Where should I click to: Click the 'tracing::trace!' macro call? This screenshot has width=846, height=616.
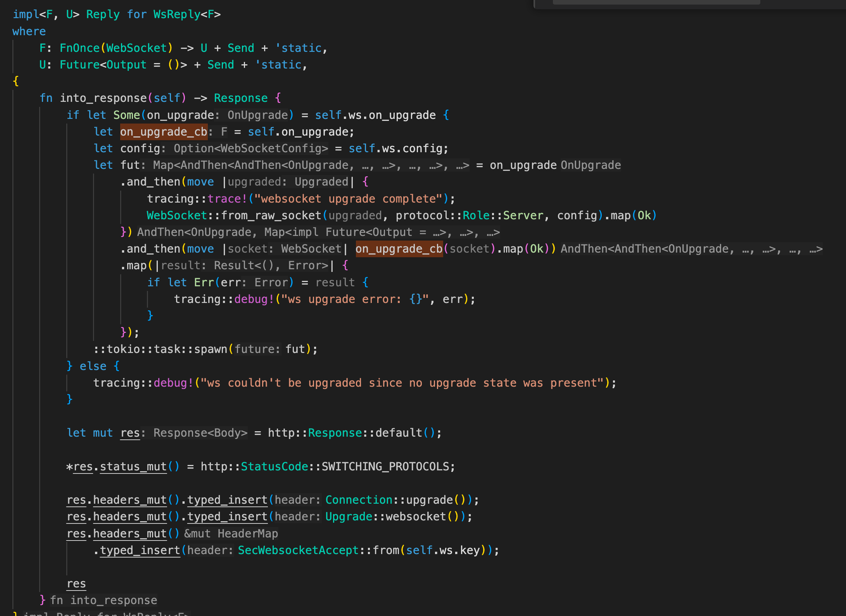(197, 199)
